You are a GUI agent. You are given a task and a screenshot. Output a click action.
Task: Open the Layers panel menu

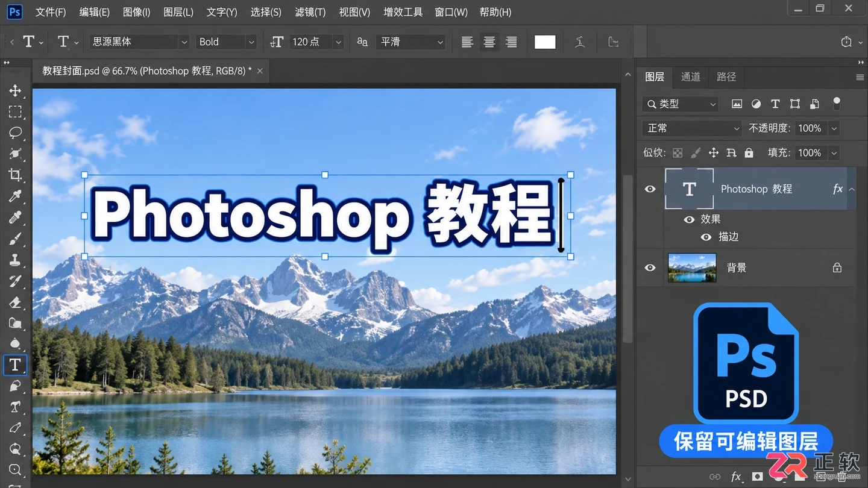860,77
